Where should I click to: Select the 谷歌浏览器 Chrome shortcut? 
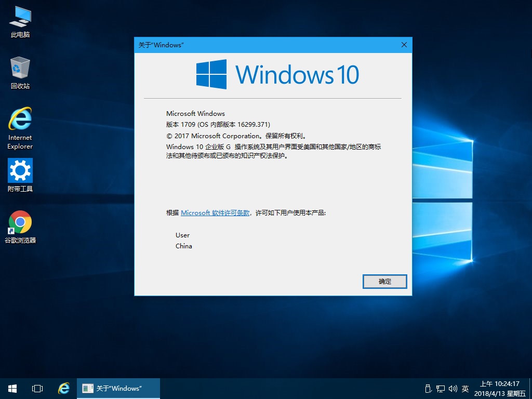[x=20, y=227]
